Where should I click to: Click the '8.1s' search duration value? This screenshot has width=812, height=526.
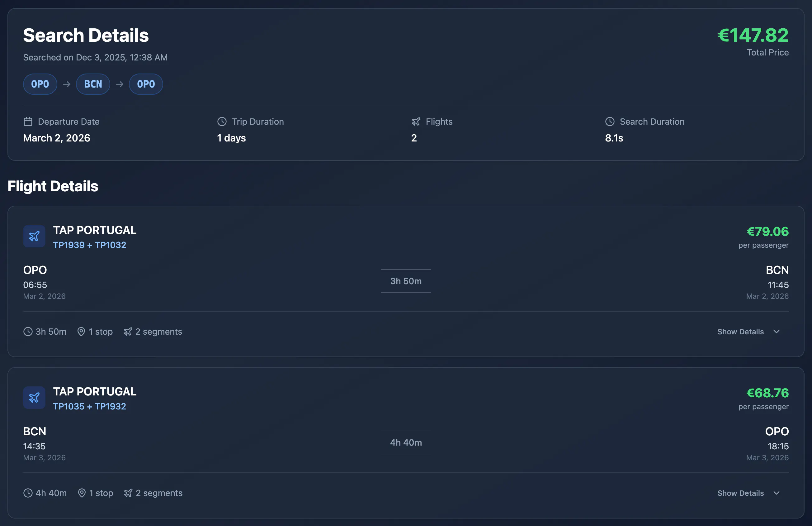614,138
